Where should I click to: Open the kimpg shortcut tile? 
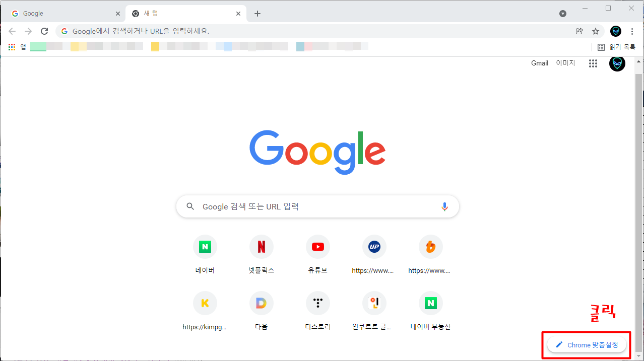tap(205, 311)
